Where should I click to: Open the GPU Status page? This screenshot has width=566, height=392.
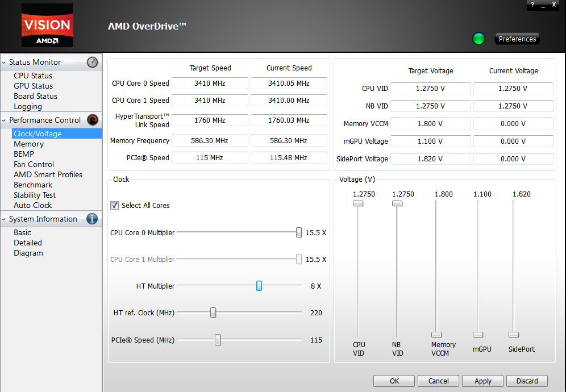pos(33,86)
